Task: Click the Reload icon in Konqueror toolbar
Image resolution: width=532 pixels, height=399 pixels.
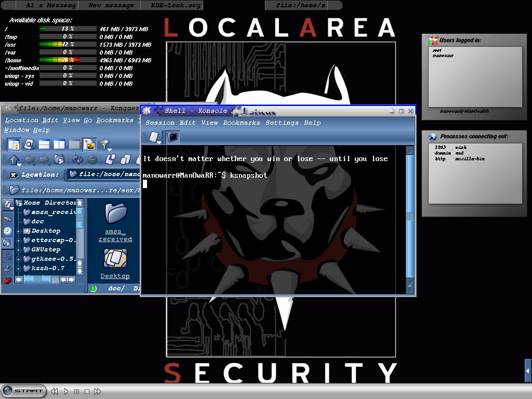Action: [77, 159]
